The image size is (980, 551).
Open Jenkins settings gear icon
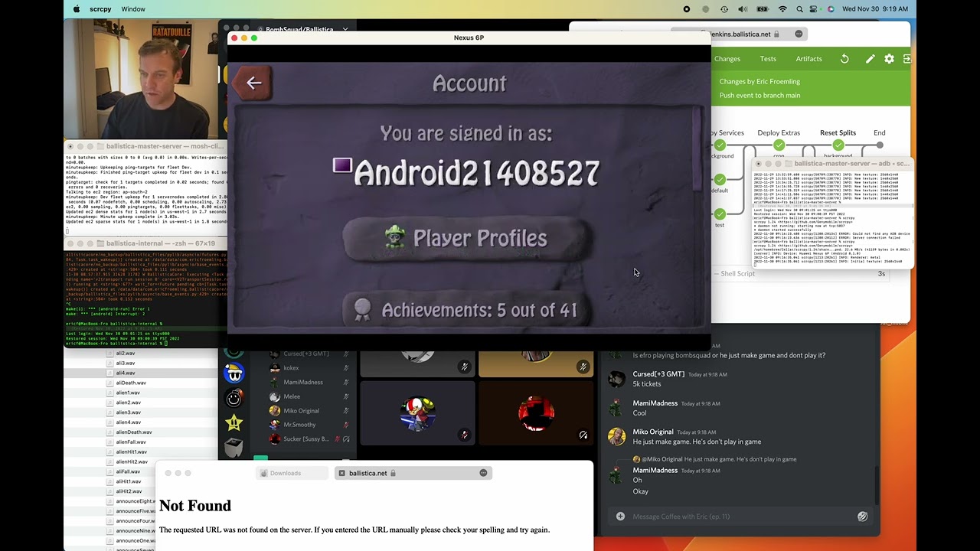889,59
